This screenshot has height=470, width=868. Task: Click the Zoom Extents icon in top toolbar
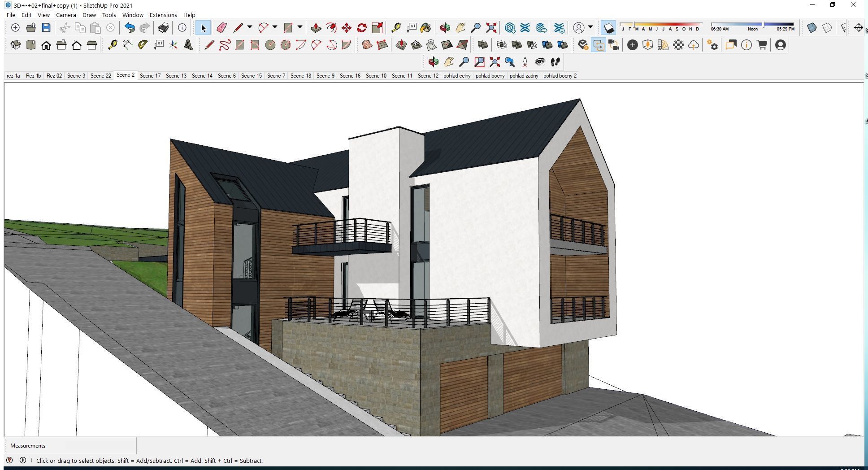[x=491, y=28]
